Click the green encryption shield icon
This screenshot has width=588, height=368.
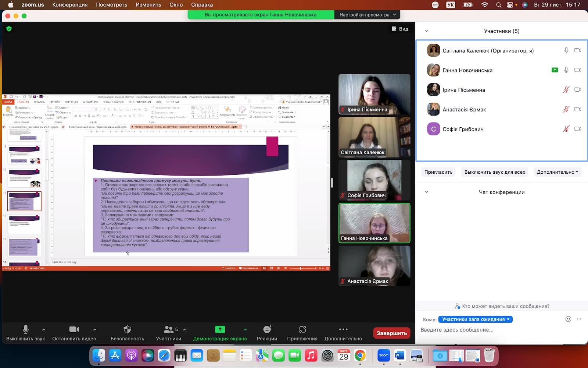coord(9,29)
